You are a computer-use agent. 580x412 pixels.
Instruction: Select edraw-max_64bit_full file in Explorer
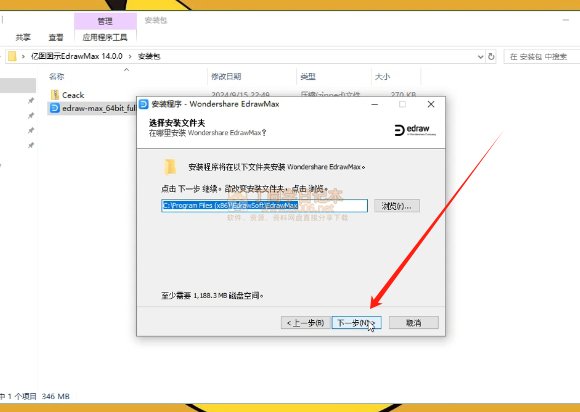coord(92,108)
